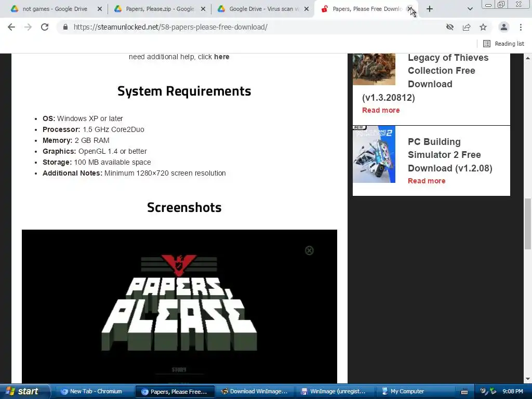Click 'Additional Notes: Minimum 1280×720' line
The image size is (532, 399).
point(134,173)
